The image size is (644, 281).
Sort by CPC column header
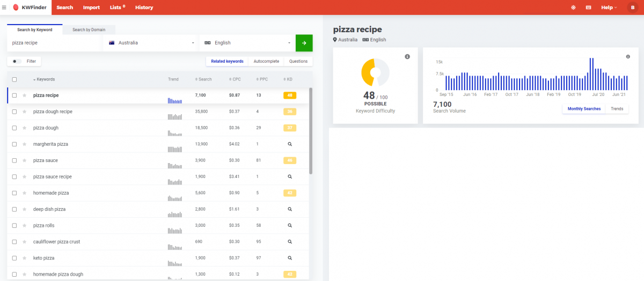click(x=235, y=79)
